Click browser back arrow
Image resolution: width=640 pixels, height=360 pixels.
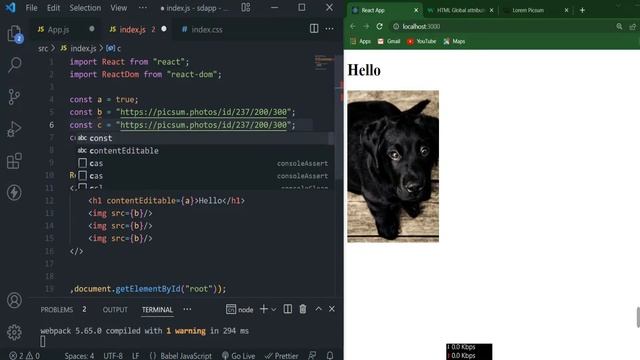353,27
